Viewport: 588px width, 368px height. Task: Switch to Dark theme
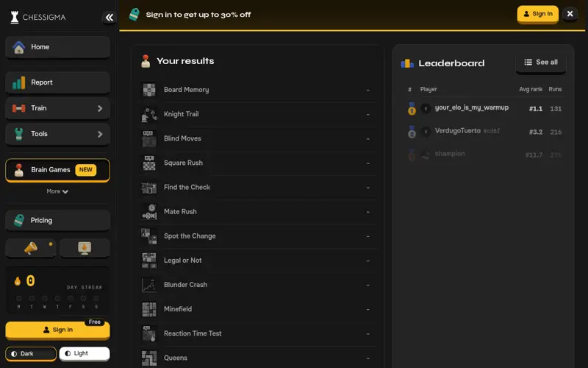[31, 354]
